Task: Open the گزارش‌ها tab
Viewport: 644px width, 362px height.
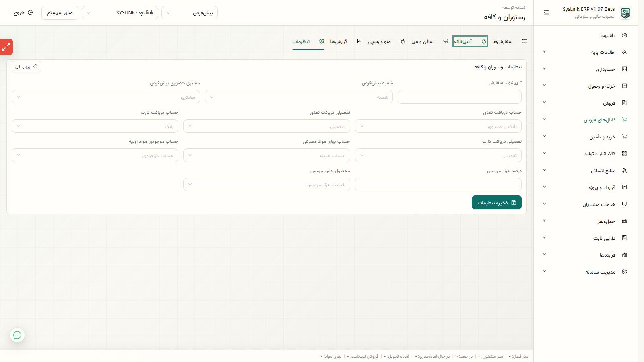Action: (339, 41)
